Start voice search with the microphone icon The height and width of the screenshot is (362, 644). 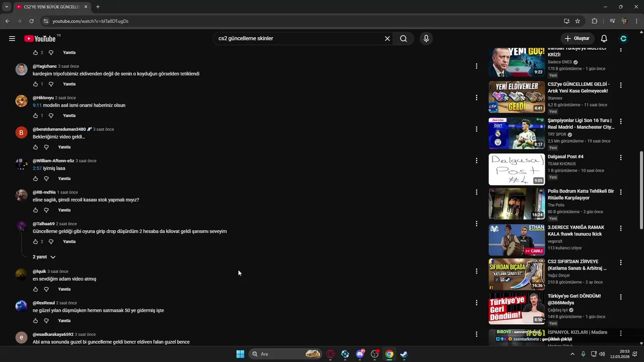(x=426, y=39)
